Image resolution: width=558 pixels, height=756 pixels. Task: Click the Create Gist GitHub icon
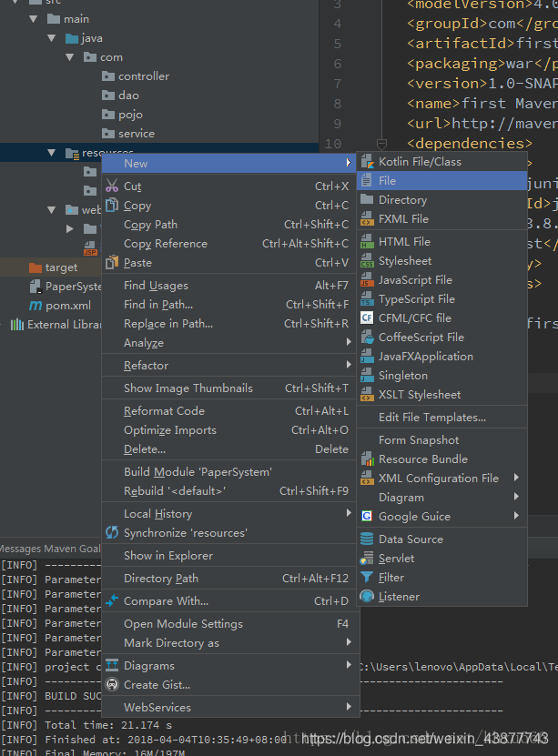click(112, 685)
